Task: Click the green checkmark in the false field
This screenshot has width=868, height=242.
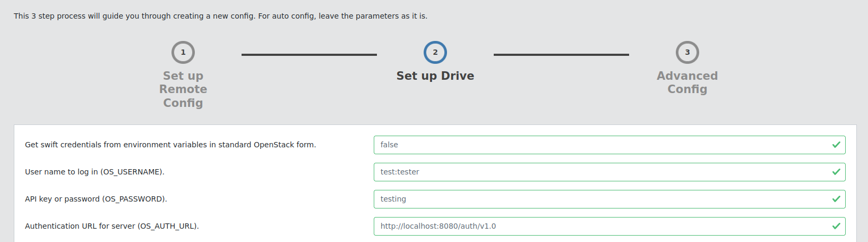Action: tap(836, 145)
